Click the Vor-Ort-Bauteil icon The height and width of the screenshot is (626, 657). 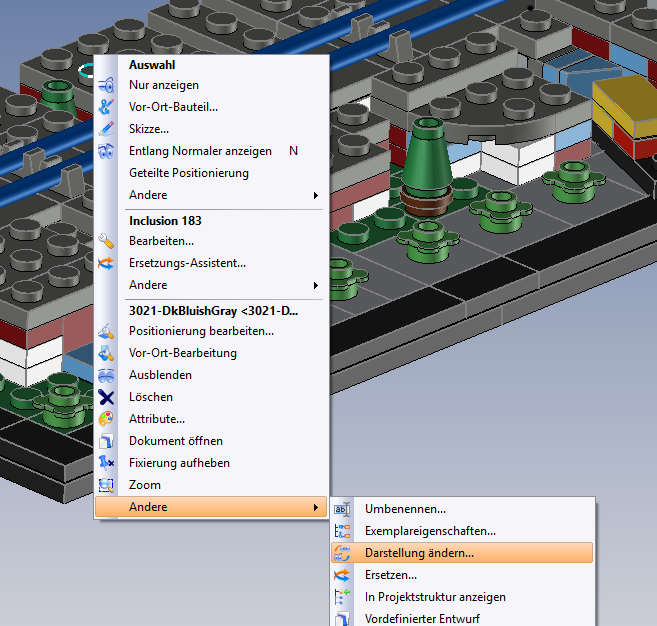pos(106,107)
